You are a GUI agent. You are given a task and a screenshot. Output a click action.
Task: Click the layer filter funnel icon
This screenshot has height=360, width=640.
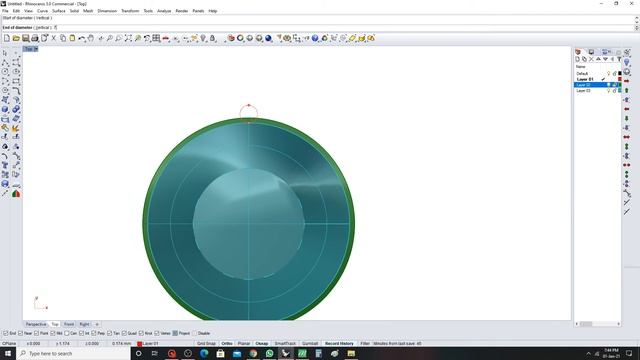point(619,59)
